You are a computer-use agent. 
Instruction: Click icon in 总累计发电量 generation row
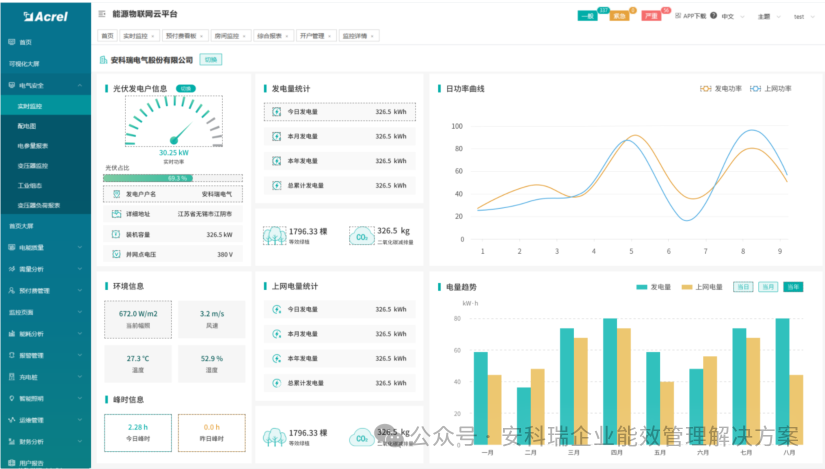[276, 185]
